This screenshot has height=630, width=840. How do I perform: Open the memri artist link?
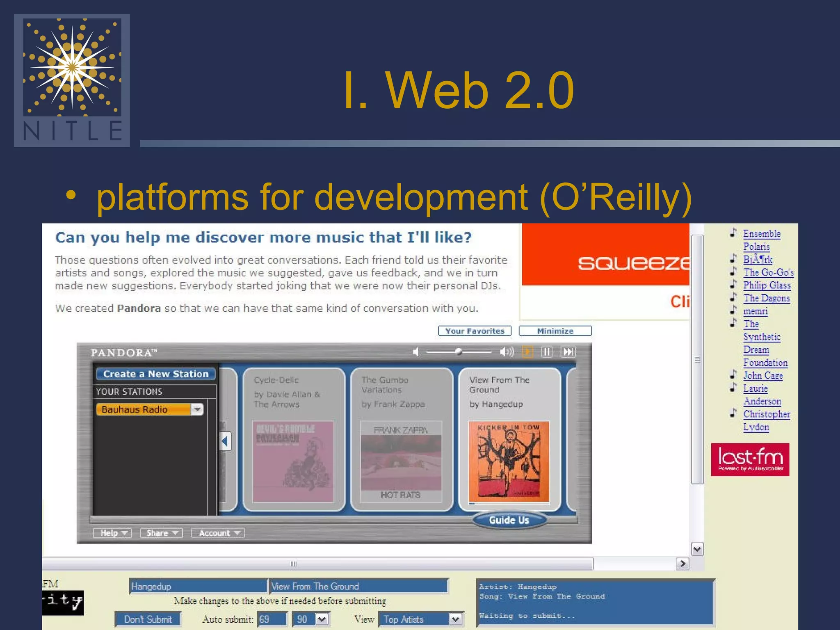[x=756, y=311]
